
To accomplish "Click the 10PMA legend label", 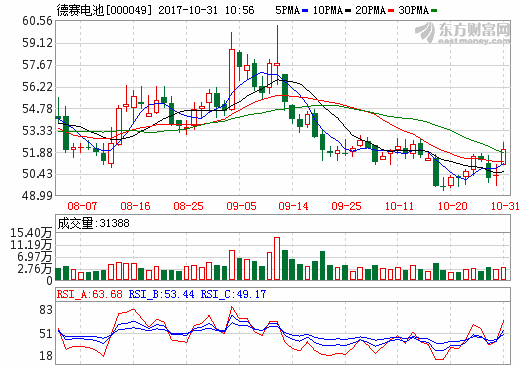I will 328,10.
